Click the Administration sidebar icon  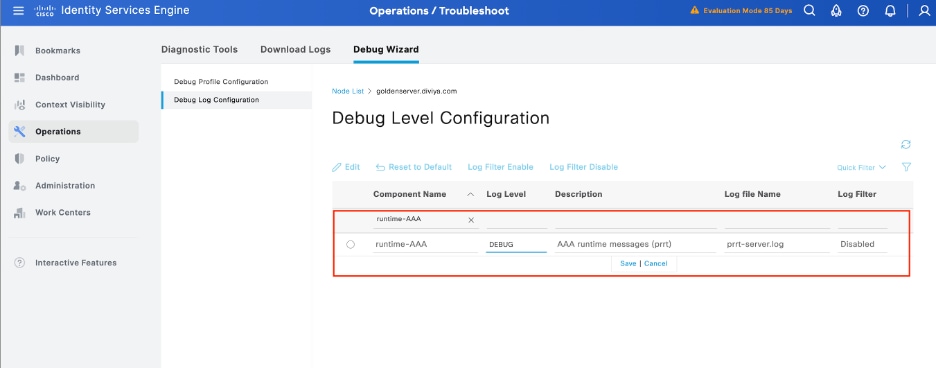coord(19,186)
